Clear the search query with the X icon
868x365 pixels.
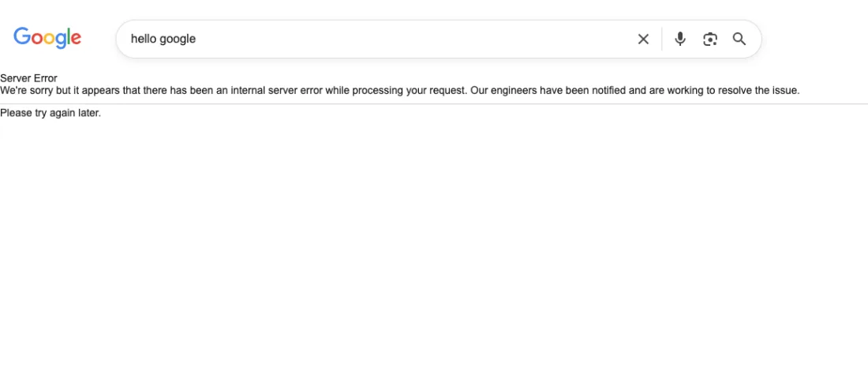(x=642, y=39)
